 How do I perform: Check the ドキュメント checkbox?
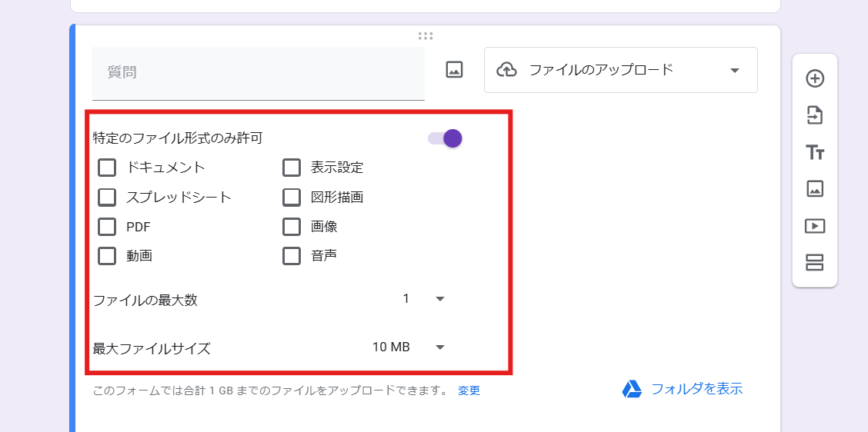107,168
